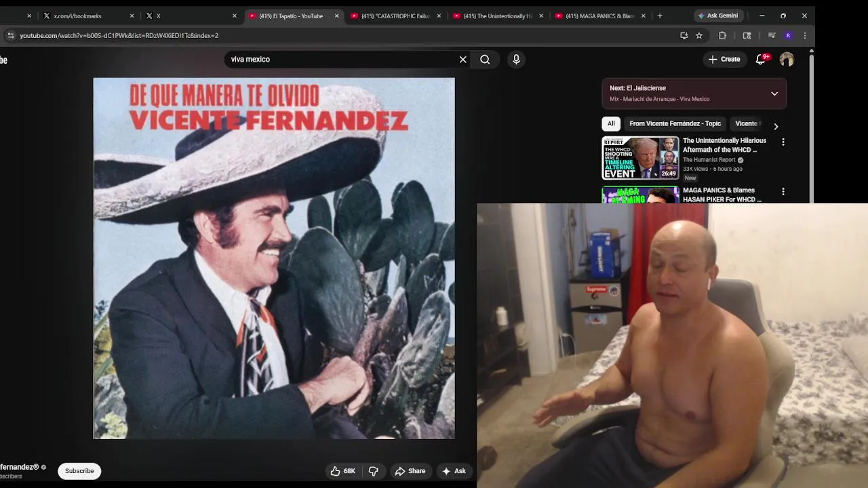Open the Chrome three-dot menu

[x=805, y=35]
